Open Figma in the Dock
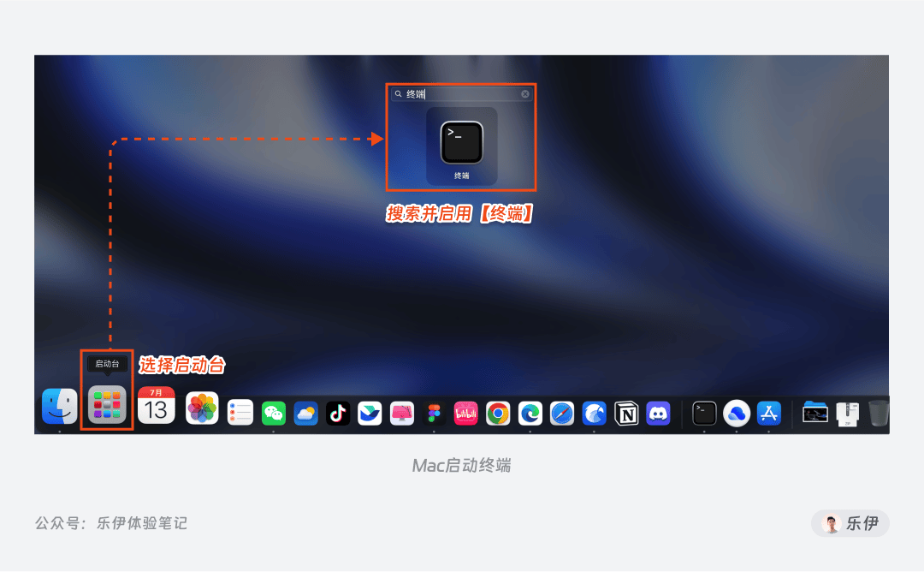924x572 pixels. tap(435, 414)
